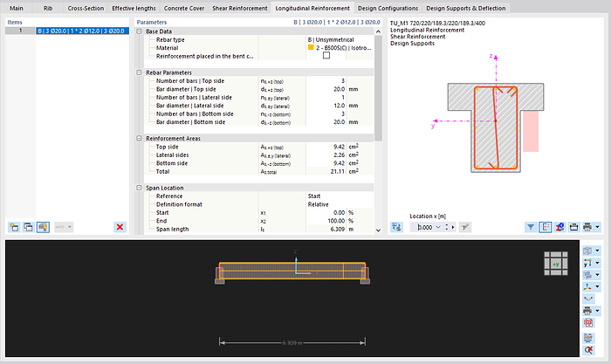The image size is (611, 364).
Task: Click the greyed section tool beside Location field
Action: coord(465,227)
